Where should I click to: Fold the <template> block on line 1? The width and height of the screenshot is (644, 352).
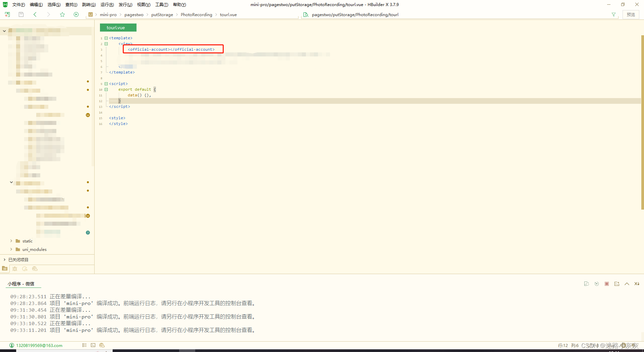[x=106, y=38]
